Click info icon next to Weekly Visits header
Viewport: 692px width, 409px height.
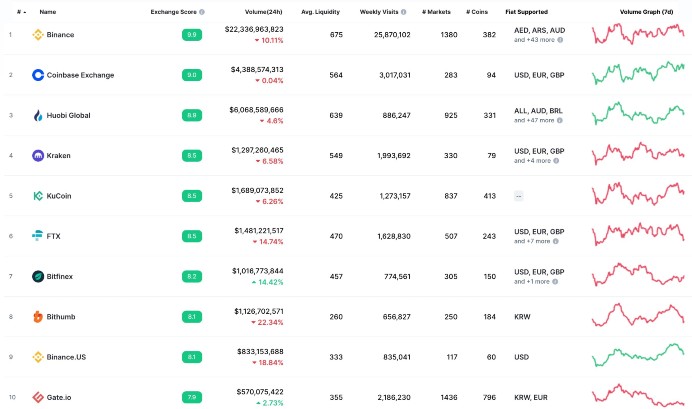point(403,12)
